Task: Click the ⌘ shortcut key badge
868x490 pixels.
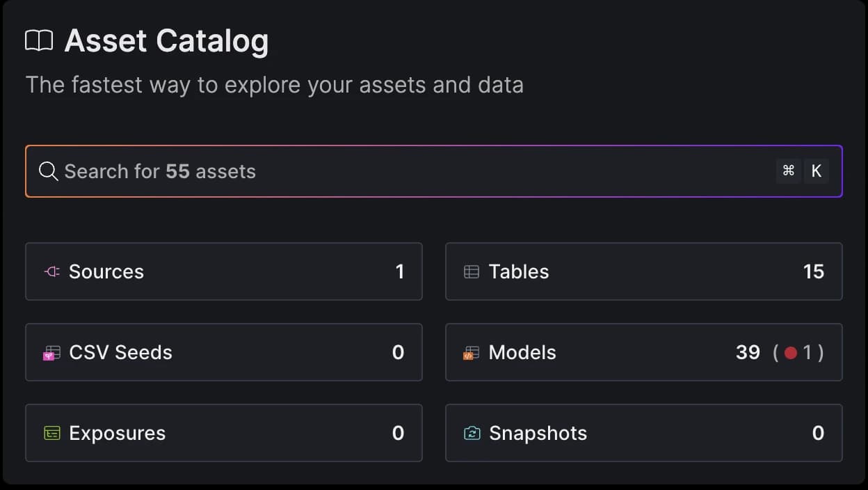Action: (788, 171)
